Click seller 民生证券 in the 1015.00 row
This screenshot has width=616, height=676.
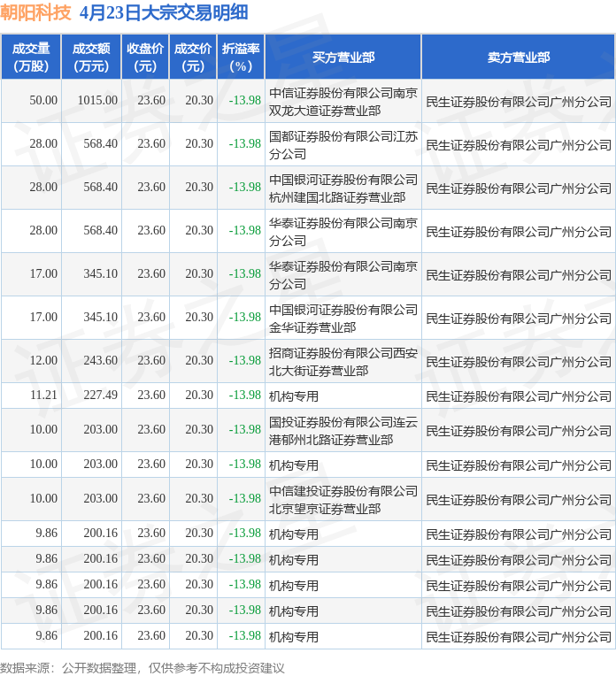click(518, 102)
